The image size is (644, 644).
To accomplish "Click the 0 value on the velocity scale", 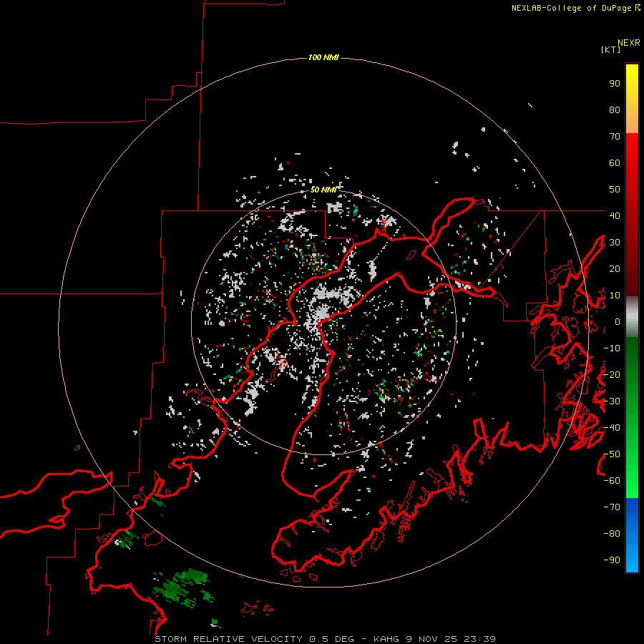I will (x=618, y=322).
